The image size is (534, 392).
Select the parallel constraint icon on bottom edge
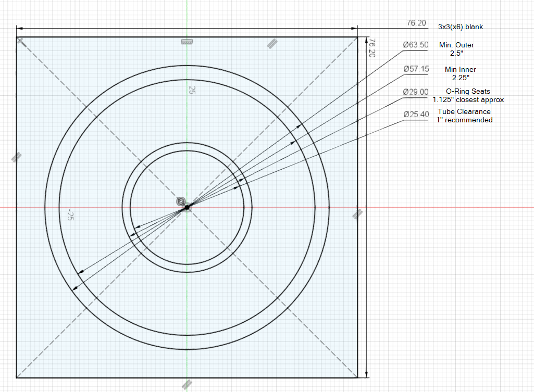coord(187,385)
